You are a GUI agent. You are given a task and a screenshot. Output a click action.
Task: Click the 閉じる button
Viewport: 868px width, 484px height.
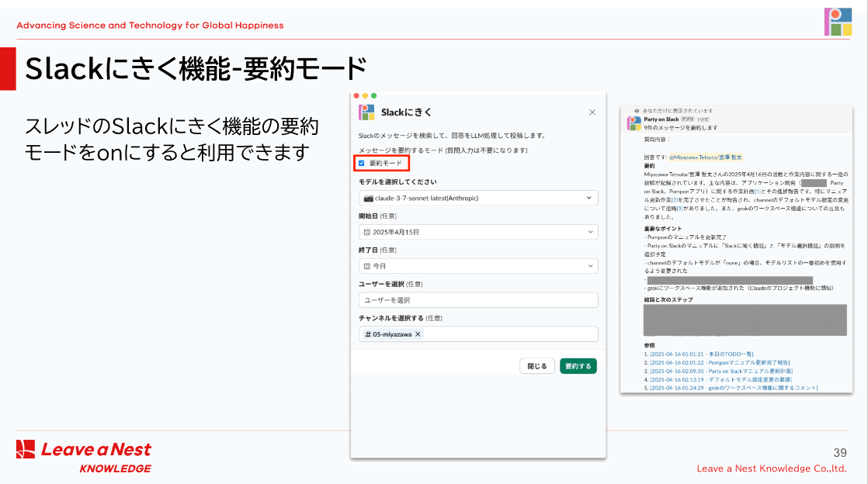pyautogui.click(x=536, y=365)
